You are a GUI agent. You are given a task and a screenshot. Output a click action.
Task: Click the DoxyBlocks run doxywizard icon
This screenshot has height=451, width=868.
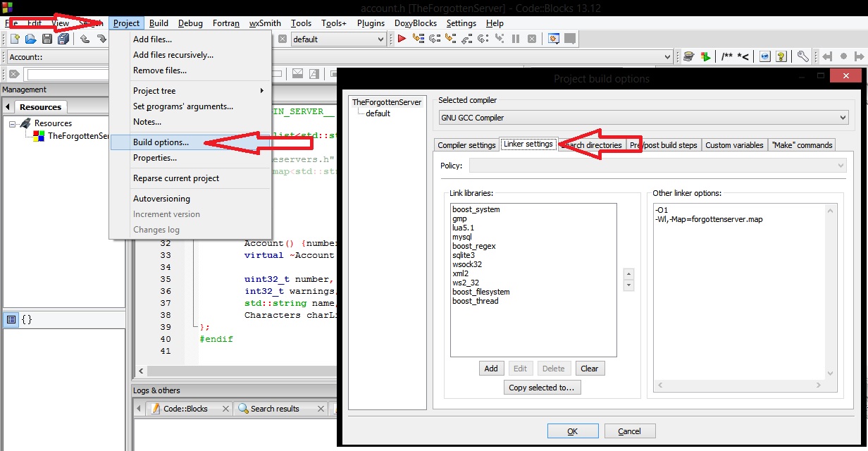(x=688, y=56)
